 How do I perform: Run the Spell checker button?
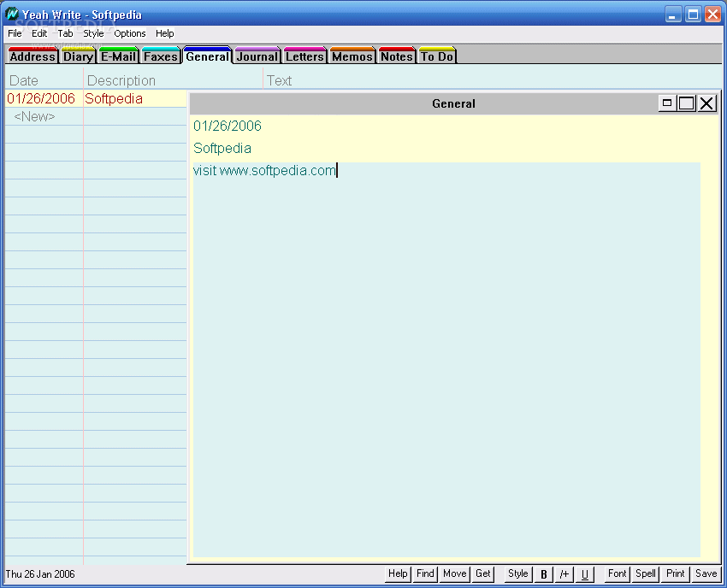[x=646, y=574]
